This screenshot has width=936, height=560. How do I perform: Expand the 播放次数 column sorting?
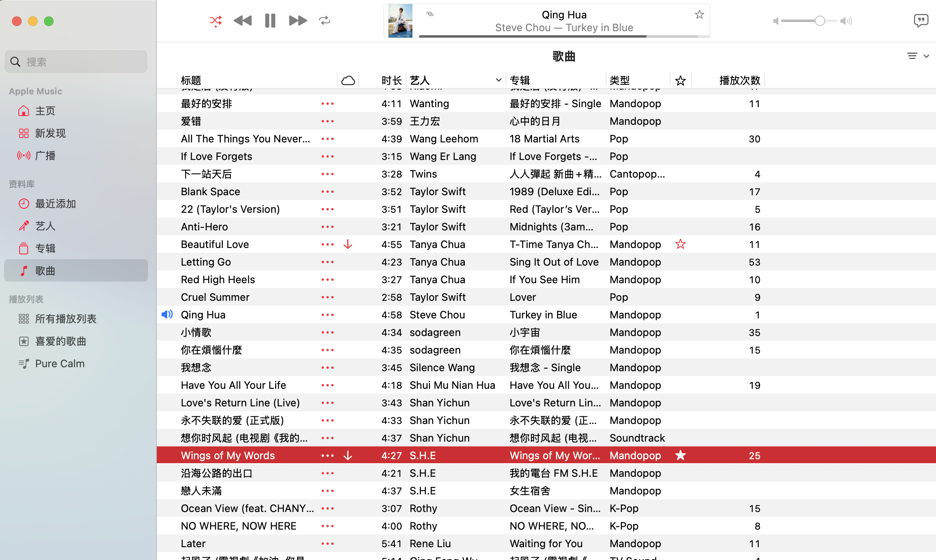click(739, 80)
